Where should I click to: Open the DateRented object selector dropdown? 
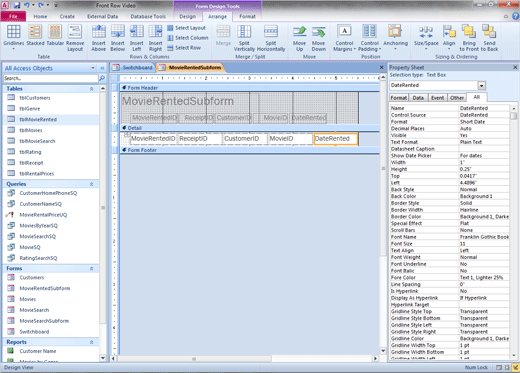(x=482, y=86)
